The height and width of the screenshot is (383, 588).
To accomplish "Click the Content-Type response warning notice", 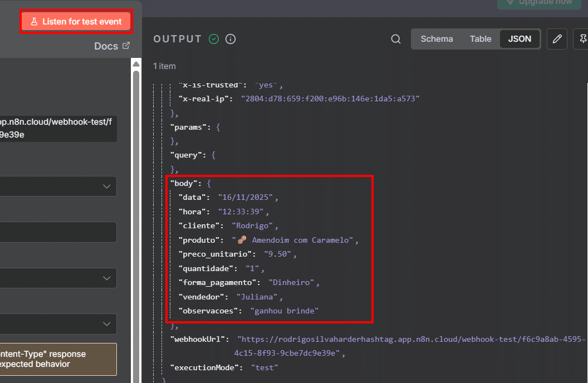I will 58,359.
